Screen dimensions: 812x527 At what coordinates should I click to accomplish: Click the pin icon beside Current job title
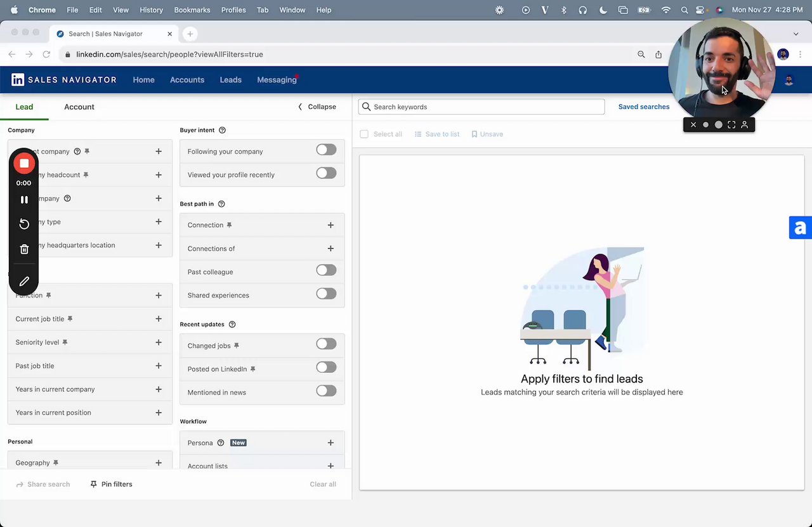pyautogui.click(x=70, y=319)
